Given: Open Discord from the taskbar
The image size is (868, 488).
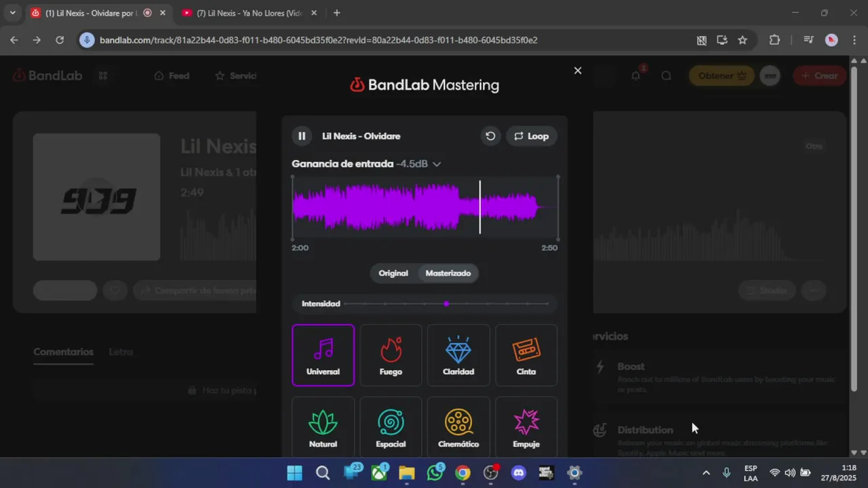Looking at the screenshot, I should [519, 473].
